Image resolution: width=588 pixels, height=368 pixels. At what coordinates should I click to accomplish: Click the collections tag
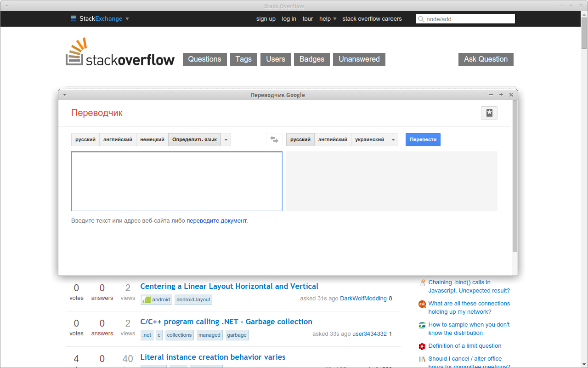[179, 335]
